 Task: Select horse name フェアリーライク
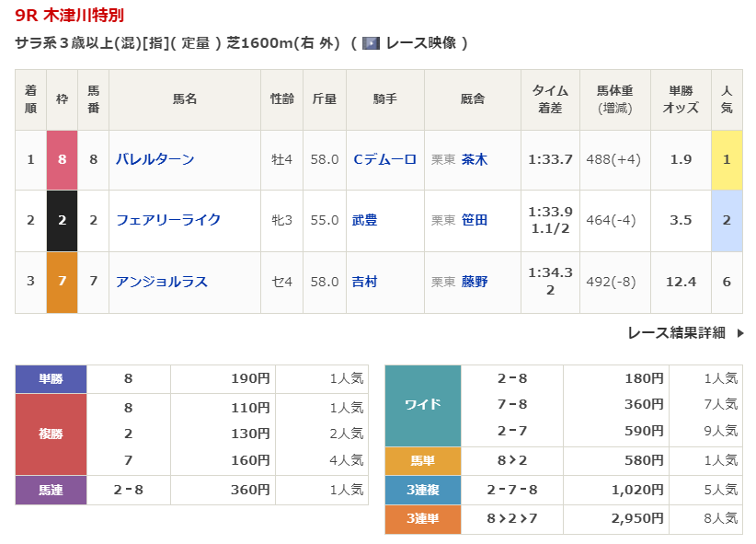[x=168, y=220]
